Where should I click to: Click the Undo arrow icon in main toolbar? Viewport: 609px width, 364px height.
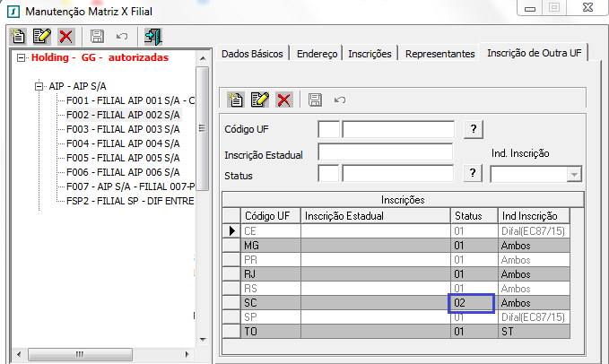122,37
